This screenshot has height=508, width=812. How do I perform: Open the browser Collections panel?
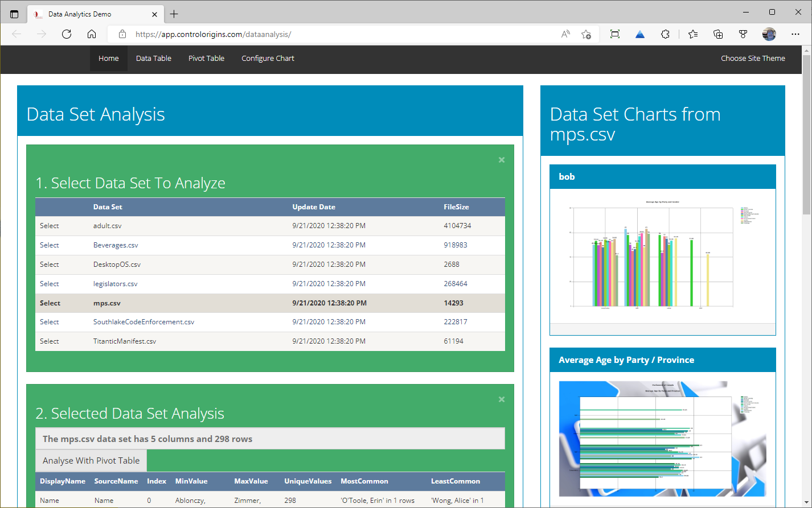click(x=718, y=34)
